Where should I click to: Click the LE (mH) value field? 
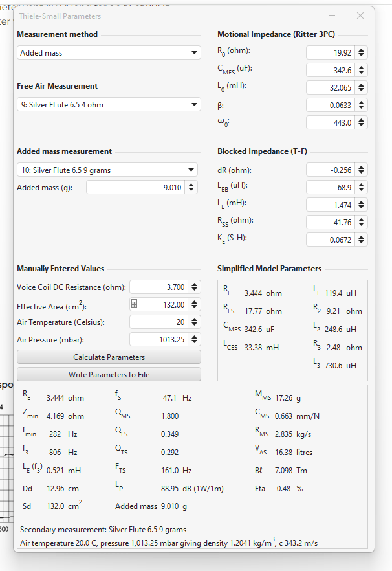coord(331,205)
